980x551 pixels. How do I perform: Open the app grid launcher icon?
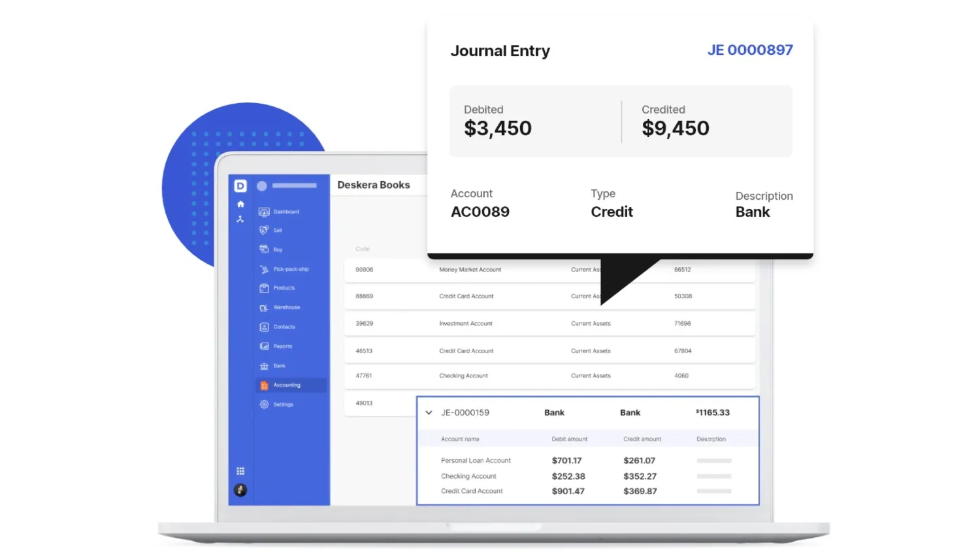(x=240, y=471)
